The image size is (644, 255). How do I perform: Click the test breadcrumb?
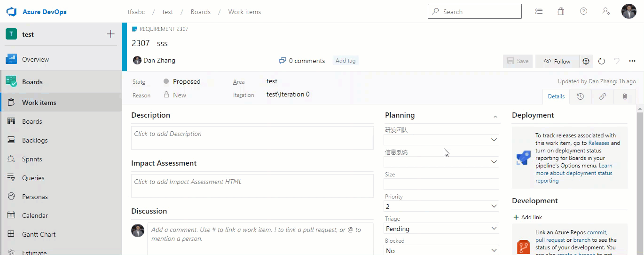(168, 12)
